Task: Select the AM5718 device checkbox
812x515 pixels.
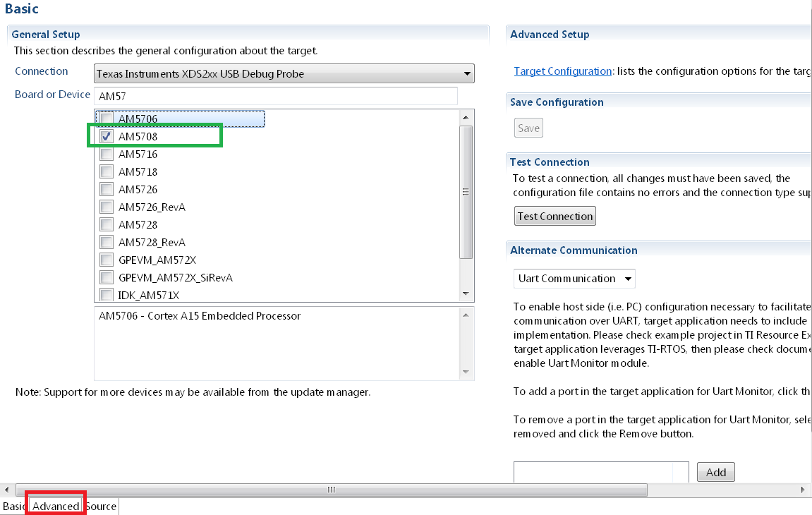Action: click(105, 171)
